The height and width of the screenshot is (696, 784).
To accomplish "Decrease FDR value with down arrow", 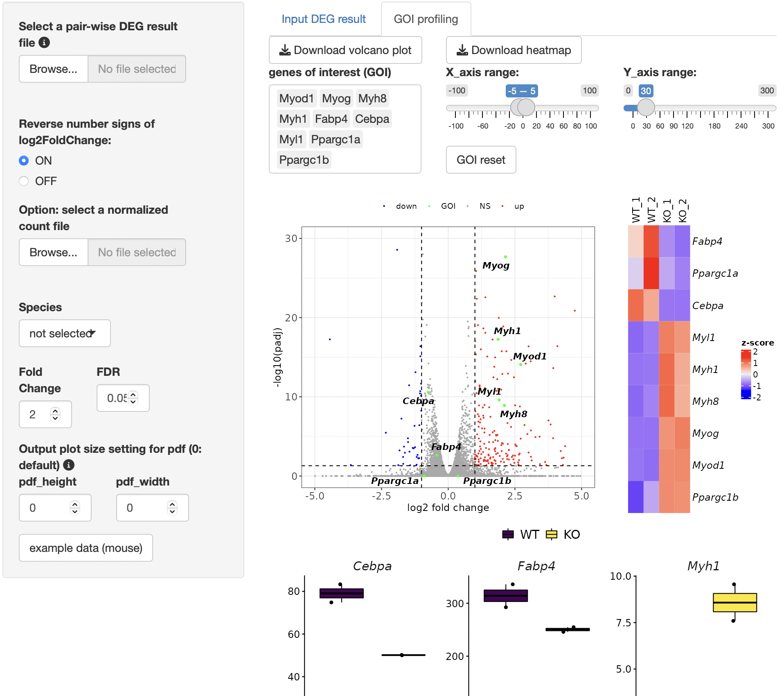I will [x=133, y=402].
